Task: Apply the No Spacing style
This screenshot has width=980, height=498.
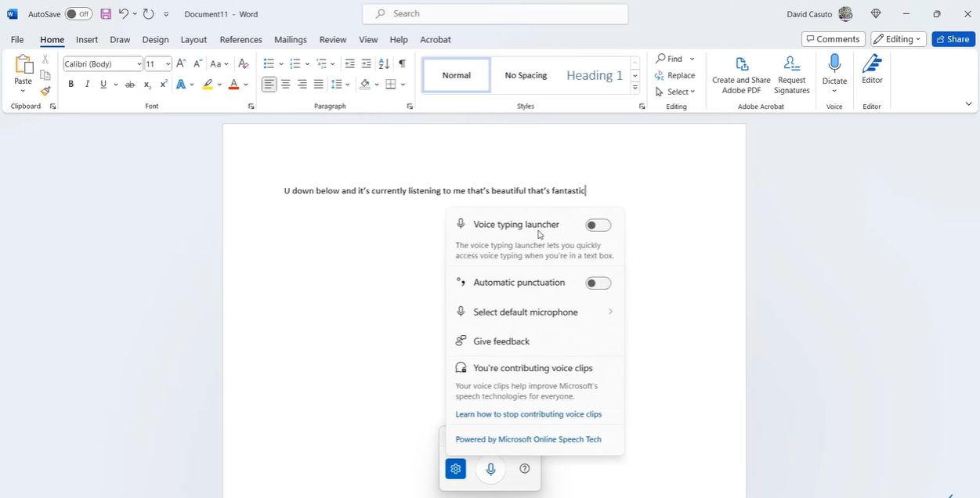Action: tap(526, 75)
